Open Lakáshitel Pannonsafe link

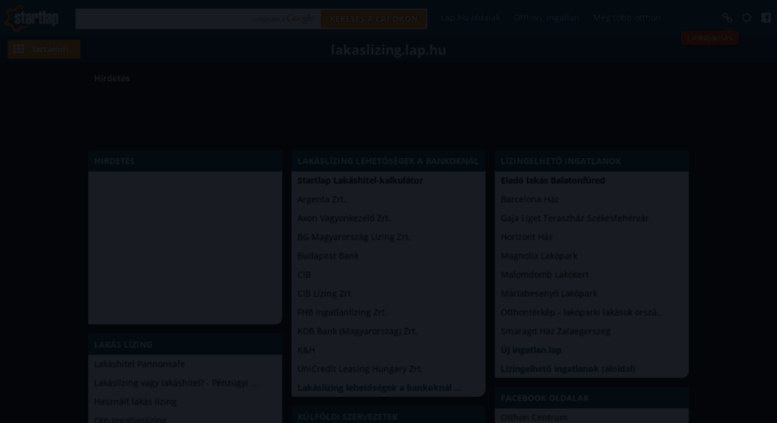pos(139,364)
